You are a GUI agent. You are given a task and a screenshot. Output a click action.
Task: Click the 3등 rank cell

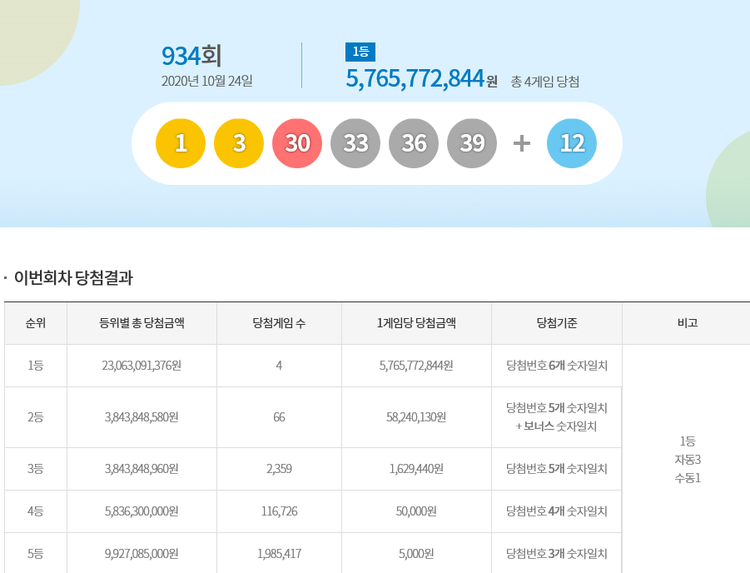35,469
